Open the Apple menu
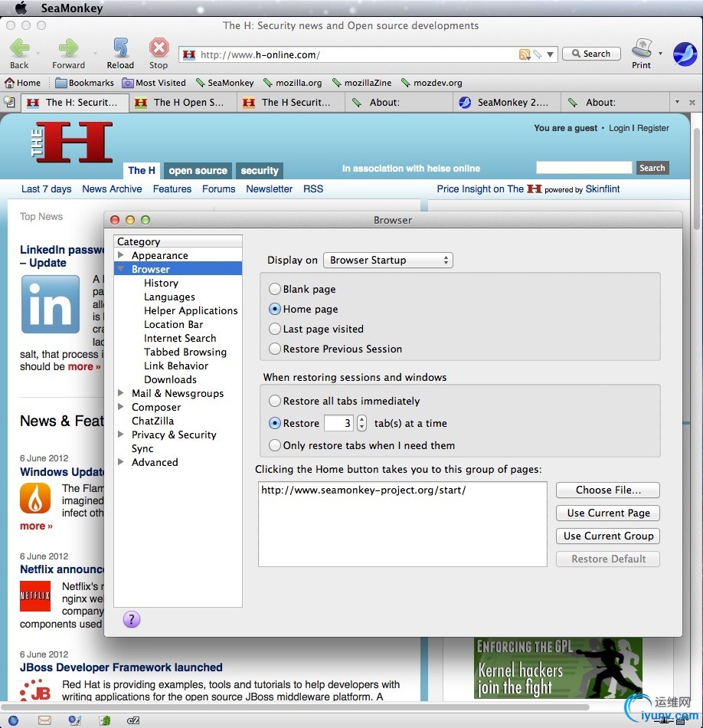The width and height of the screenshot is (703, 728). [x=21, y=8]
